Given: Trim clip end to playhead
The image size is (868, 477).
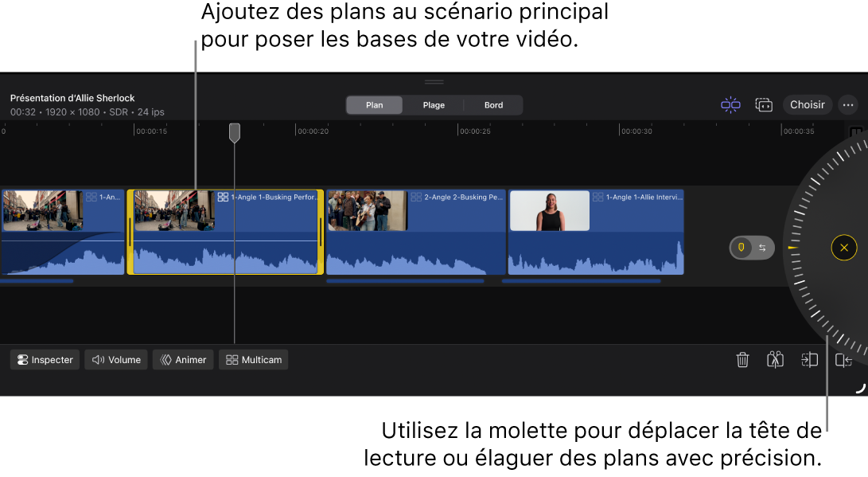Looking at the screenshot, I should pyautogui.click(x=843, y=360).
